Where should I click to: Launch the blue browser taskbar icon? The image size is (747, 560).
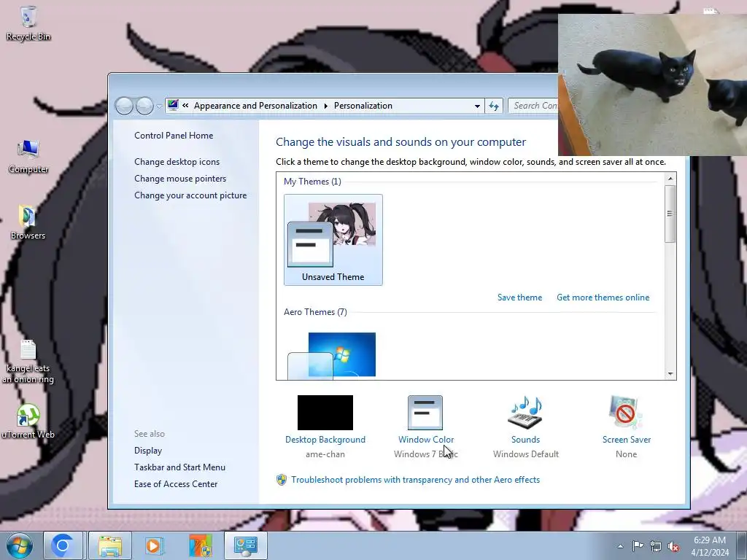[x=63, y=545]
